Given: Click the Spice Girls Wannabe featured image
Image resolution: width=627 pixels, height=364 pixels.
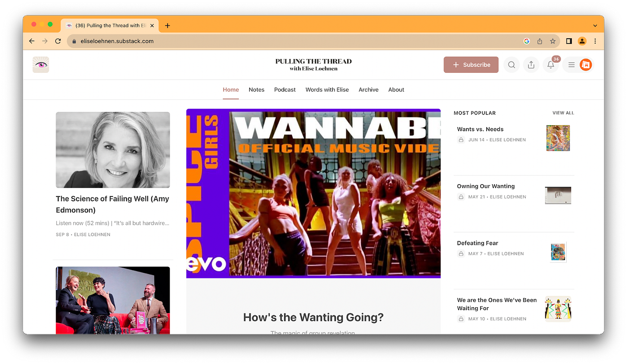Looking at the screenshot, I should point(313,194).
